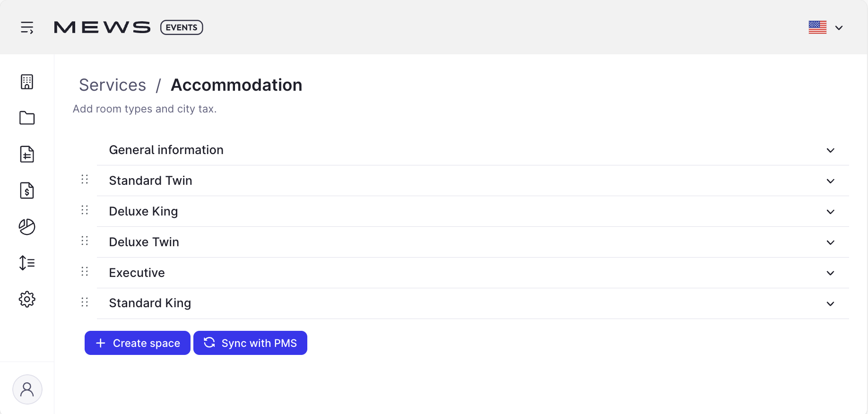Grab the Deluxe Twin drag handle
The image size is (868, 414).
(x=85, y=241)
